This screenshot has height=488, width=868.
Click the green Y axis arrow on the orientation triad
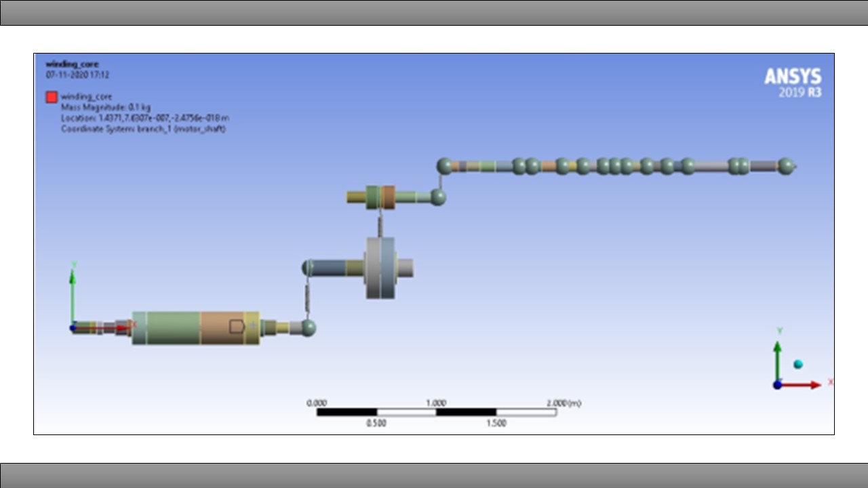778,356
